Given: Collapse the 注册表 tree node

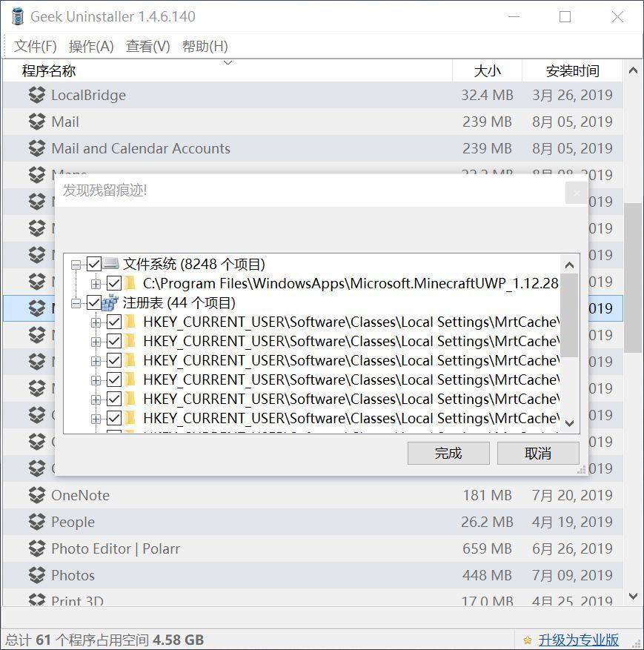Looking at the screenshot, I should (76, 303).
